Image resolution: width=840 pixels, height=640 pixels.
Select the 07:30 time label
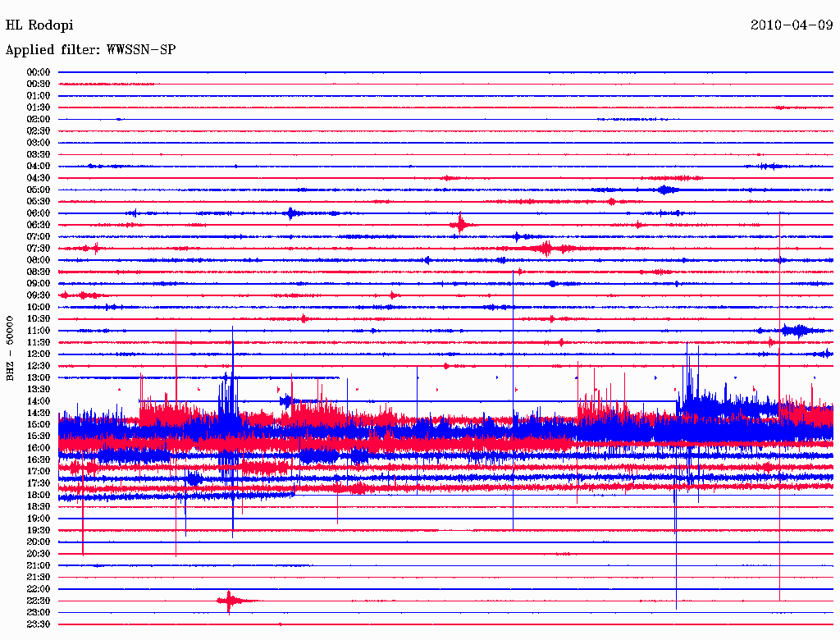pos(39,249)
